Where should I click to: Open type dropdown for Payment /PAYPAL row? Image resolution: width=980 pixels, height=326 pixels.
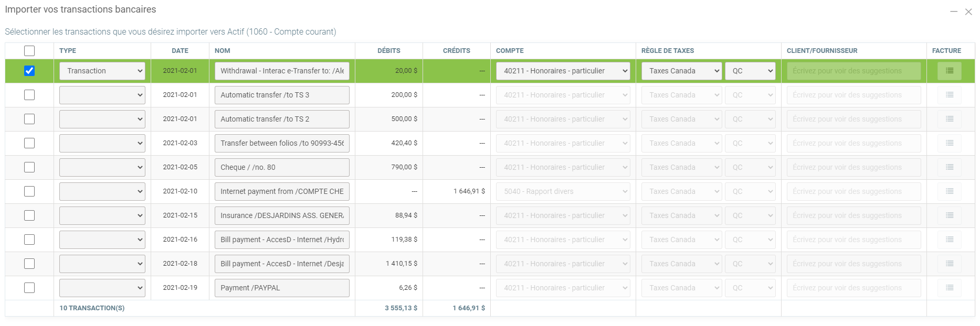[x=102, y=288]
